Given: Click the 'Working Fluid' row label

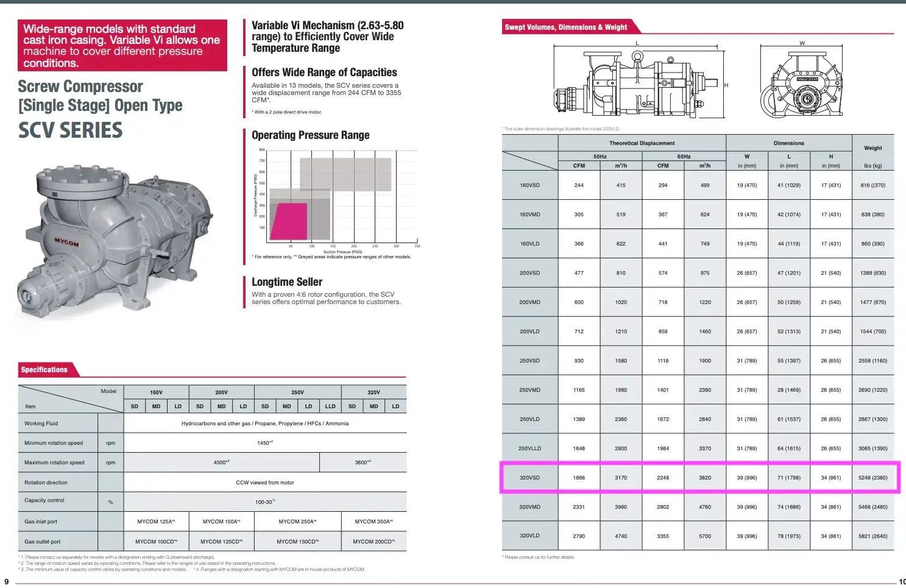Looking at the screenshot, I should point(41,423).
